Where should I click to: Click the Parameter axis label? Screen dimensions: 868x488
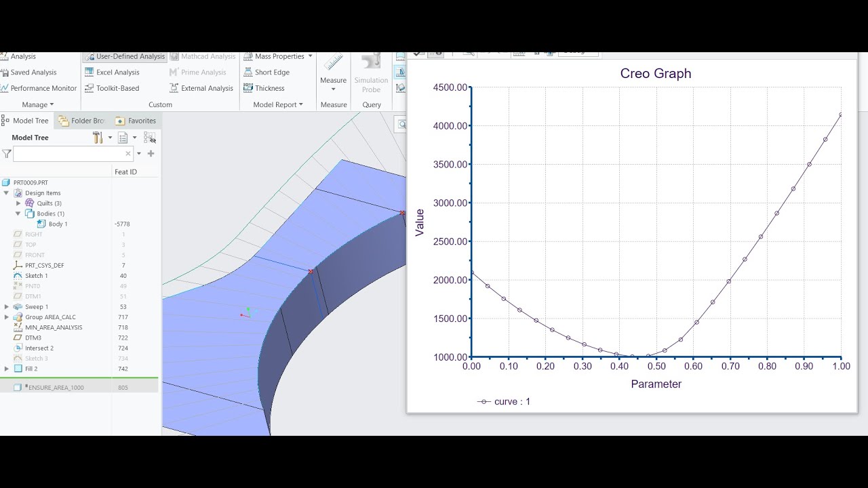click(x=656, y=384)
